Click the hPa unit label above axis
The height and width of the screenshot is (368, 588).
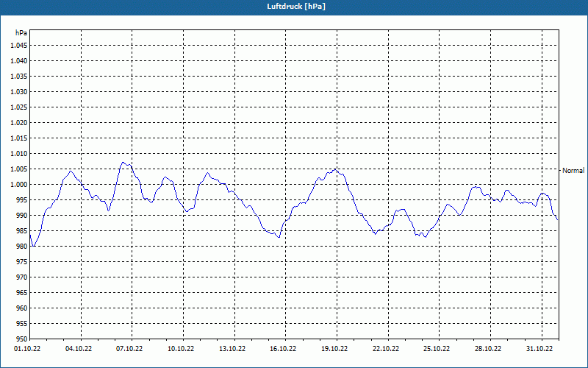(21, 32)
